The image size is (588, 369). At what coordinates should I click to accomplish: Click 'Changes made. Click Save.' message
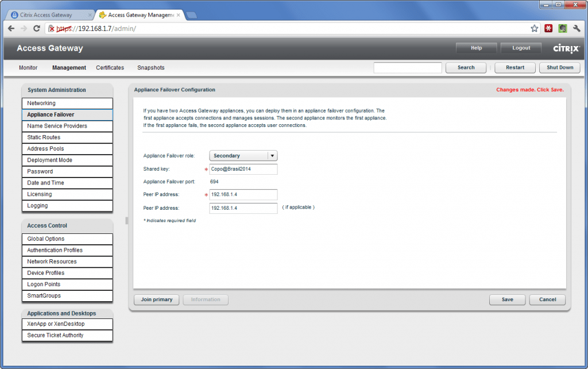tap(530, 90)
